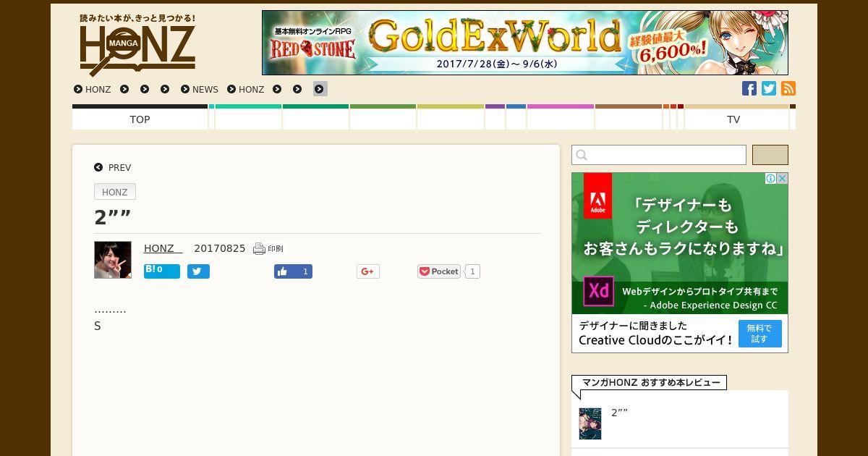Open the pink-topped category tab
This screenshot has height=456, width=868.
tap(561, 117)
